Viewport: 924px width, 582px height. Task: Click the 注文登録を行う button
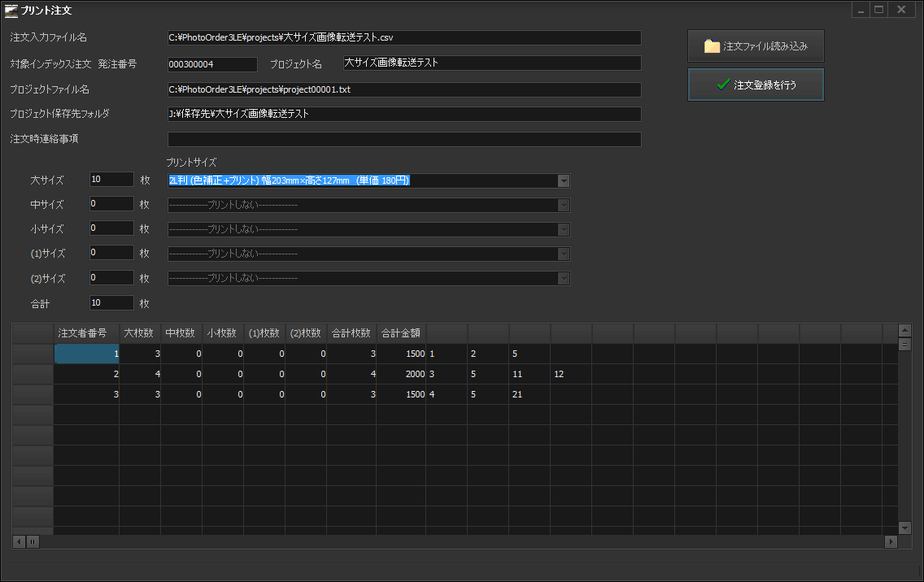[756, 85]
